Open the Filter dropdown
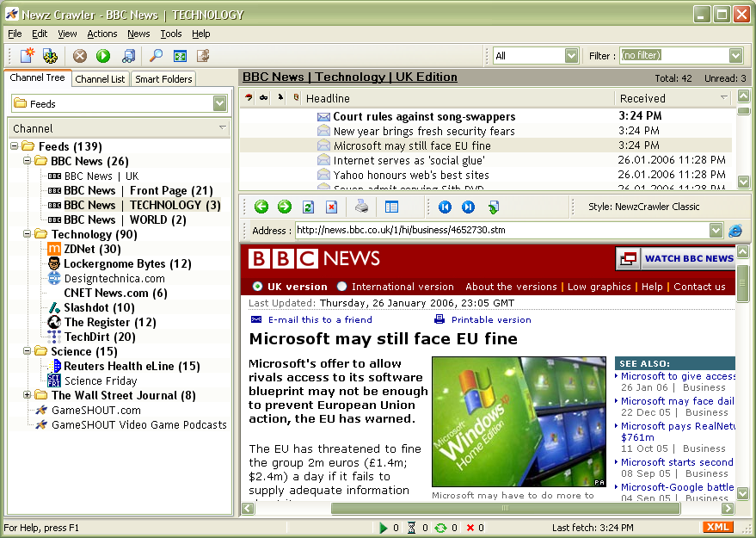Screen dimensions: 756x538 (735, 56)
